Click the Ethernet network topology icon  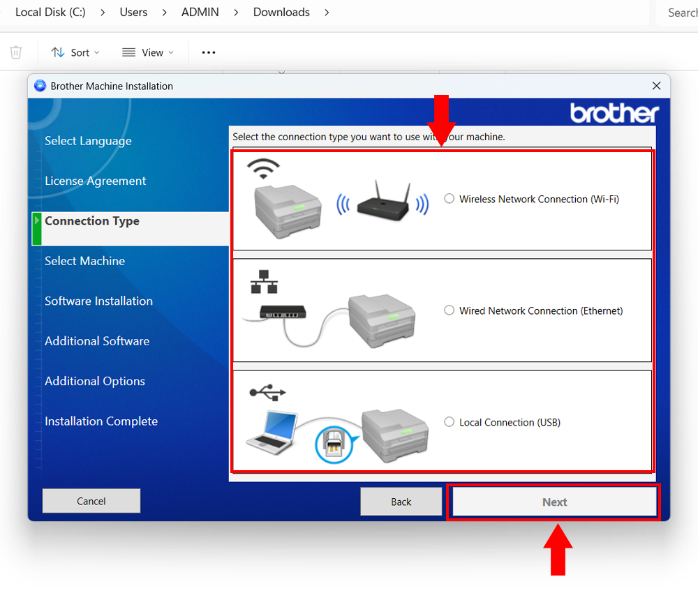pos(264,282)
